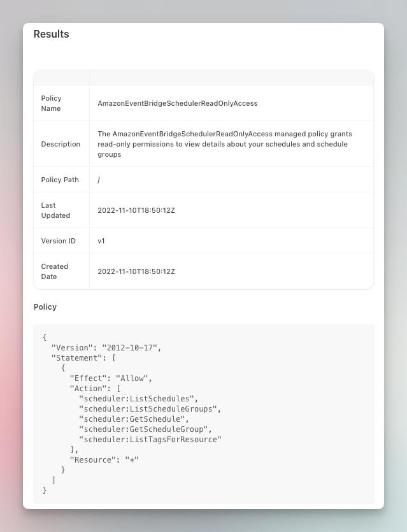Click the "Version": "2012-10-17" line
This screenshot has height=532, width=407.
(x=106, y=348)
